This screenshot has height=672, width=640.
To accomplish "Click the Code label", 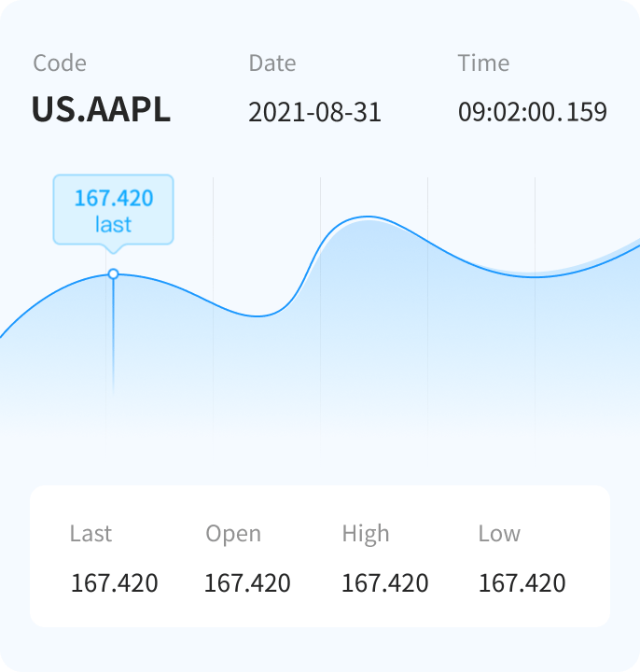I will [60, 63].
